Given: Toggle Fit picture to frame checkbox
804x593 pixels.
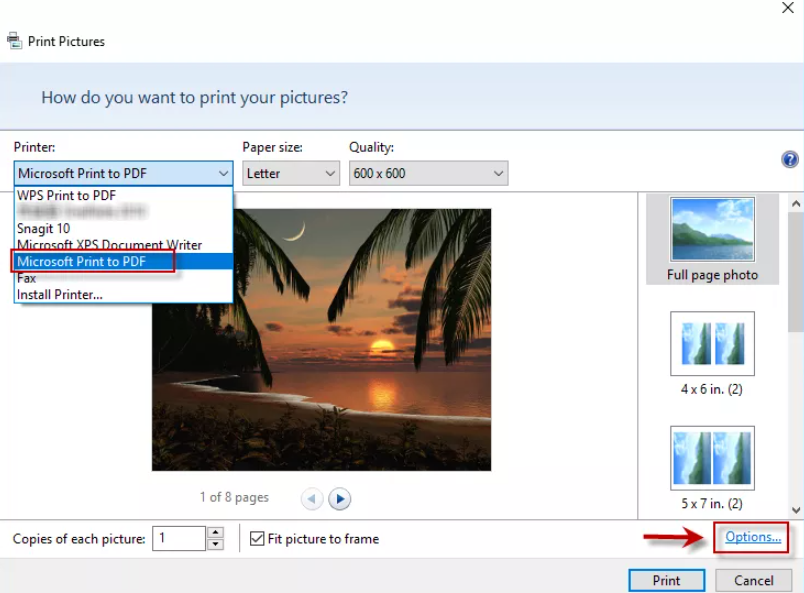Looking at the screenshot, I should [257, 539].
